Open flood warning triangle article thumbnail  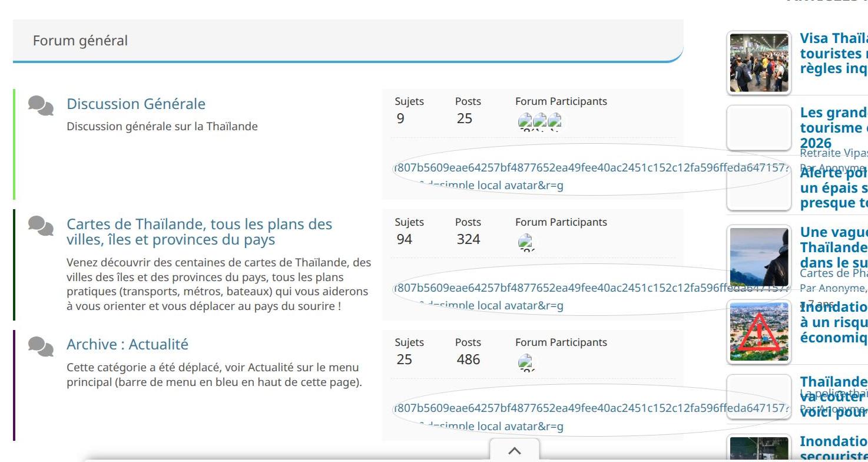(758, 331)
